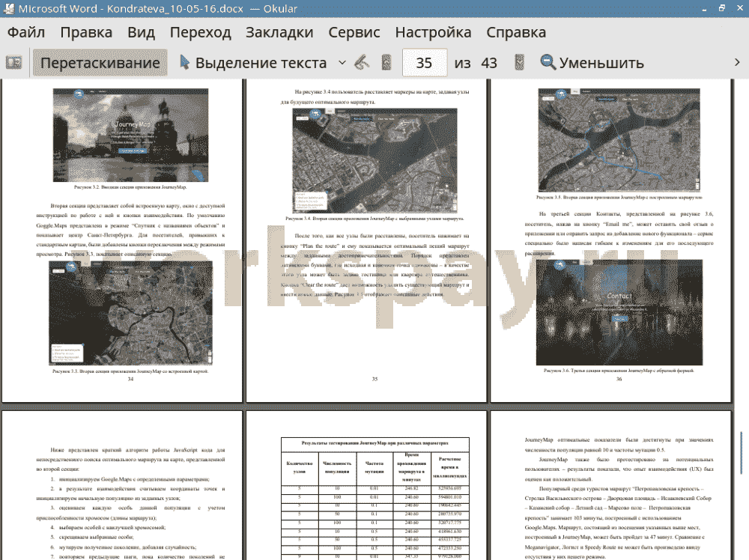Screen dimensions: 749x560
Task: Click the Уменьшить zoom out button
Action: [592, 63]
